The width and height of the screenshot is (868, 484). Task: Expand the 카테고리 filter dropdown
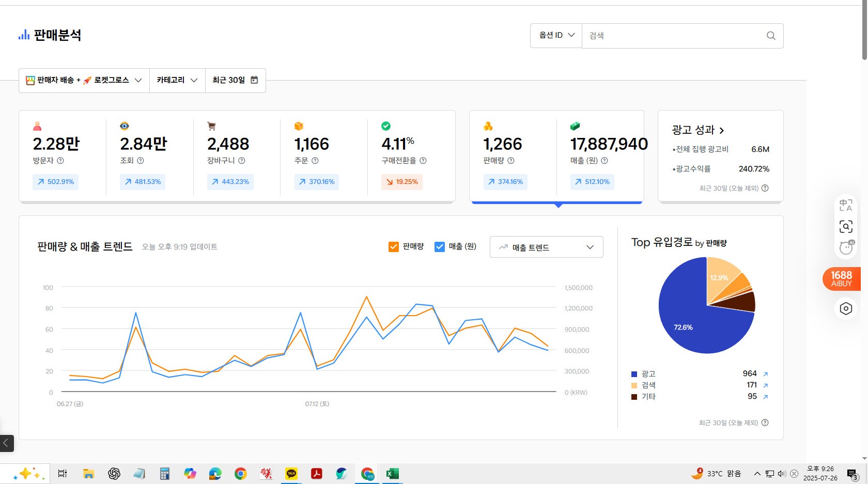(177, 81)
